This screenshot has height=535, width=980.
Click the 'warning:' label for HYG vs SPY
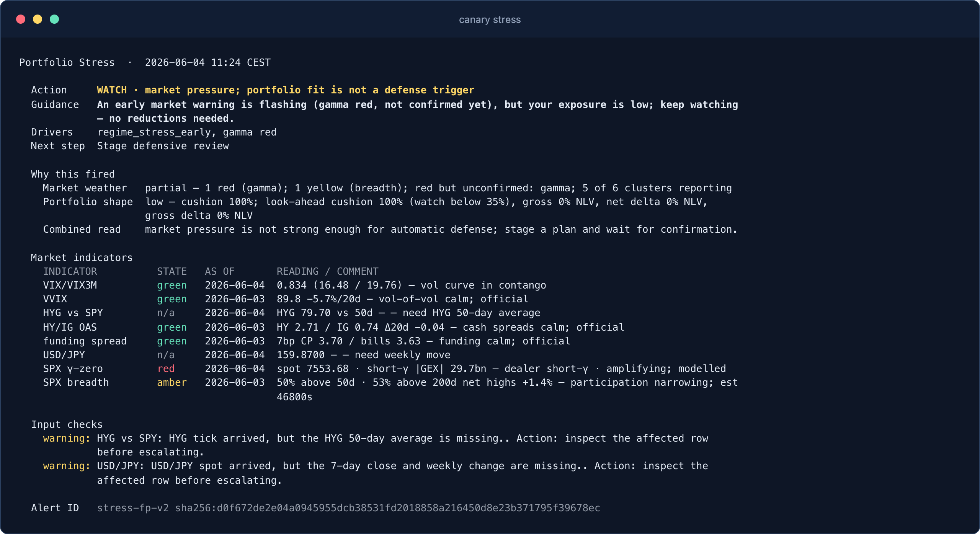tap(67, 438)
